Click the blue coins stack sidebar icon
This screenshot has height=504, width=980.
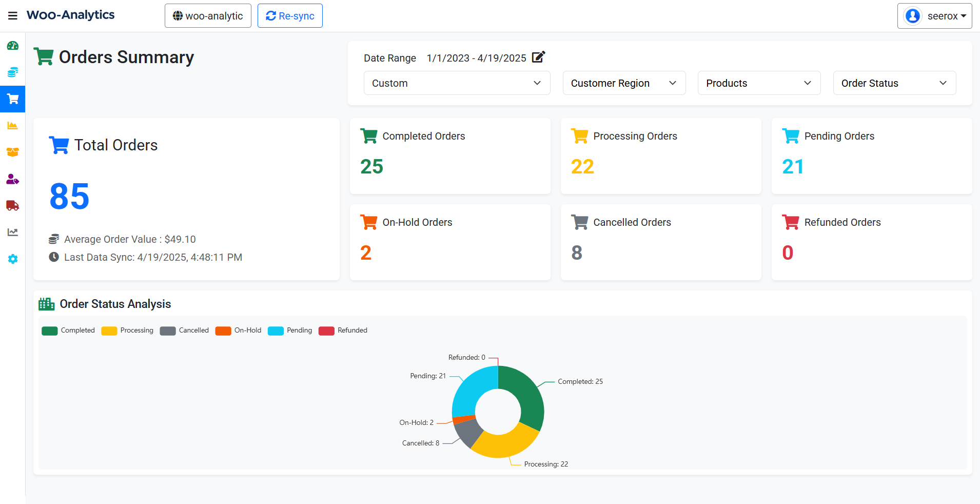(x=13, y=72)
